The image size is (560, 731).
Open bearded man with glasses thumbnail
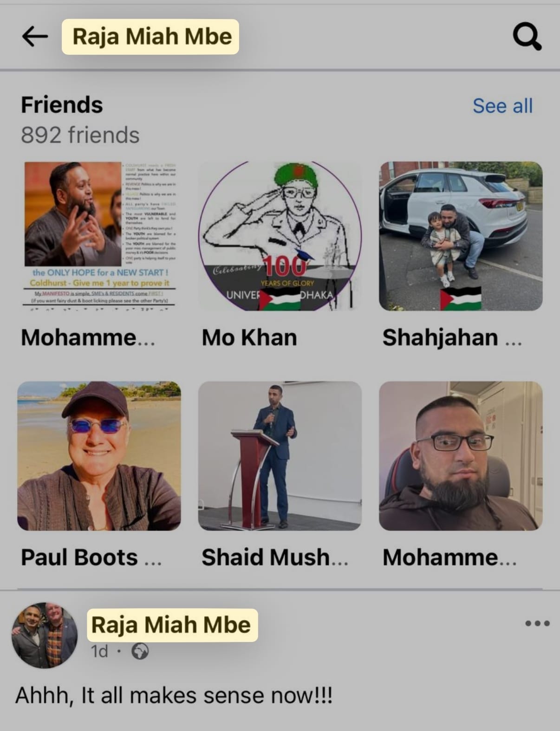[461, 456]
